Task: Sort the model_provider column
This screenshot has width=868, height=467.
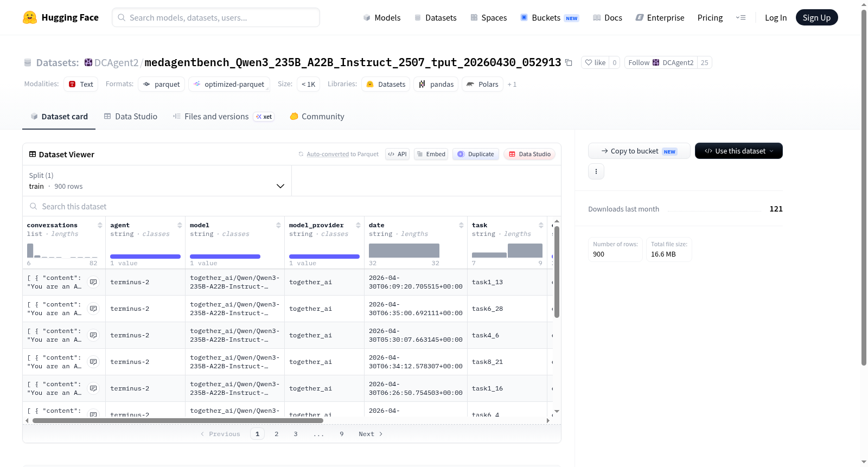Action: click(x=358, y=225)
